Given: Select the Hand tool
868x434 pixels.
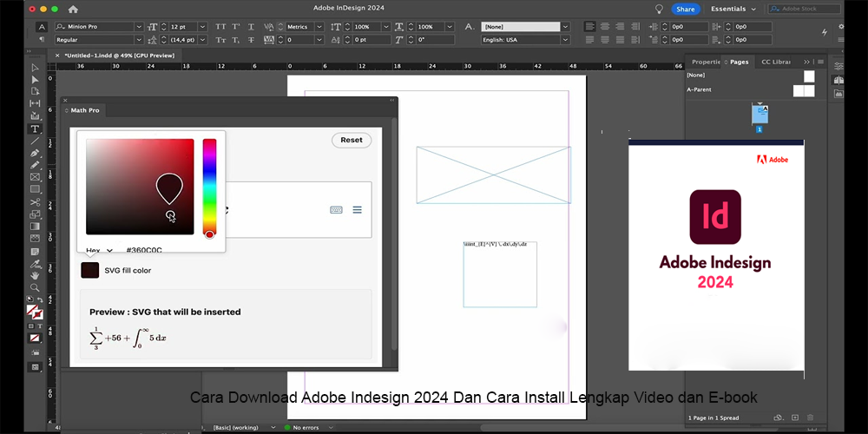Looking at the screenshot, I should (x=35, y=276).
